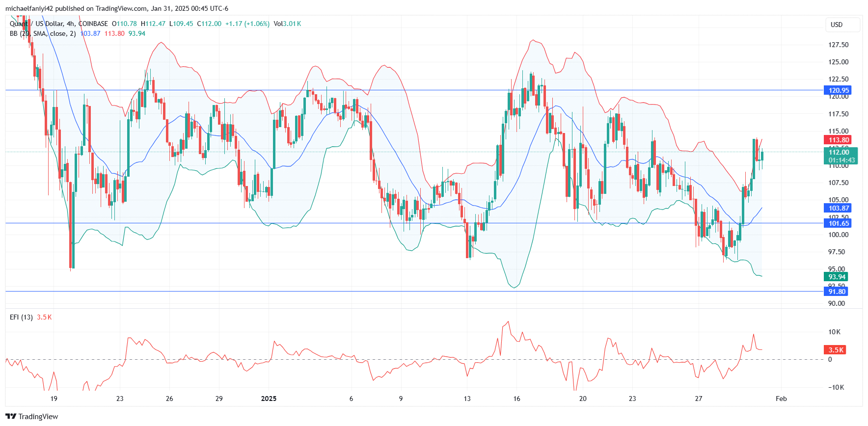Click the published-by michaelfaniyi42 caption text
The width and height of the screenshot is (868, 426).
117,8
